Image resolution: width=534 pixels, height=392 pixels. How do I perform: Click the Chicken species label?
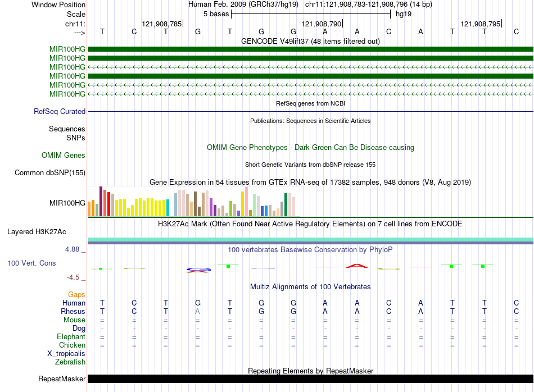72,345
